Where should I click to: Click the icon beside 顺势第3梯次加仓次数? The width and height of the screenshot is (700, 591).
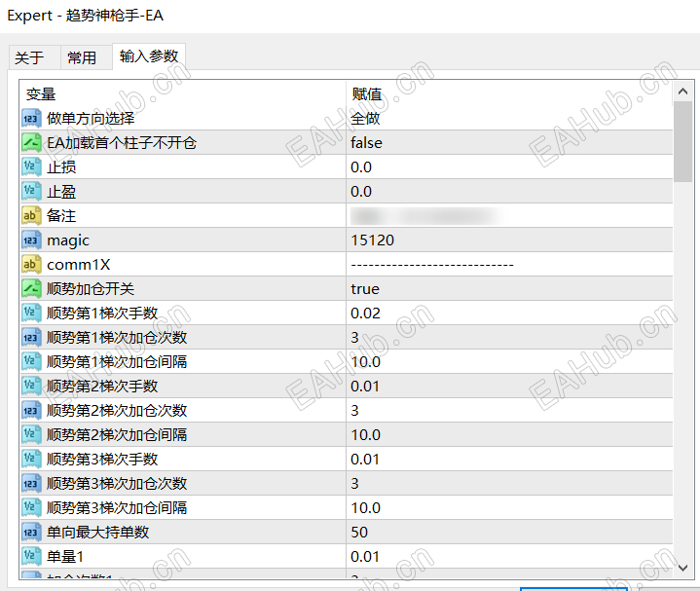(31, 484)
